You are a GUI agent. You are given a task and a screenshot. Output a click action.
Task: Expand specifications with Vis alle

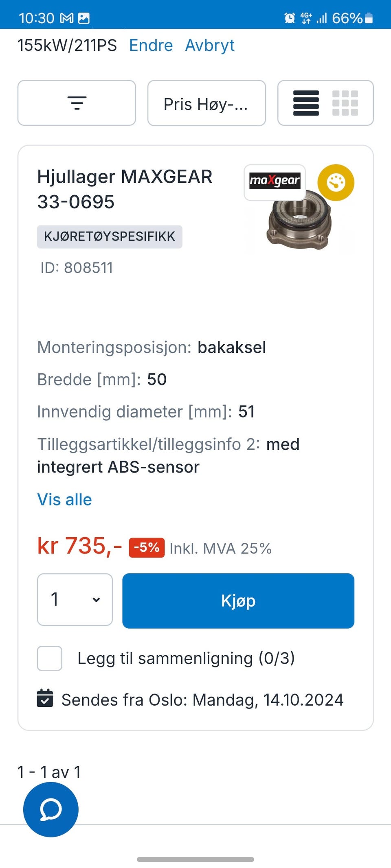(64, 499)
